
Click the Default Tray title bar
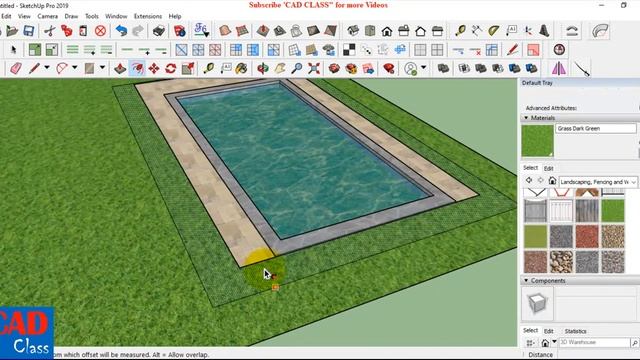580,83
